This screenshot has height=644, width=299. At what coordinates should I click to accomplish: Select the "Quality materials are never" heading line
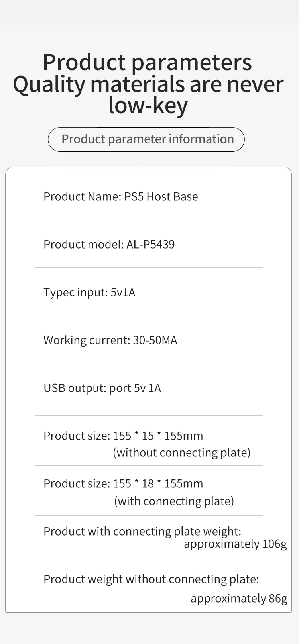148,84
